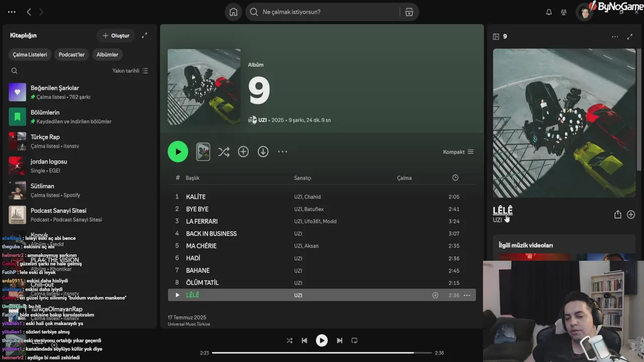The width and height of the screenshot is (644, 362).
Task: Skip to the next track
Action: 340,340
